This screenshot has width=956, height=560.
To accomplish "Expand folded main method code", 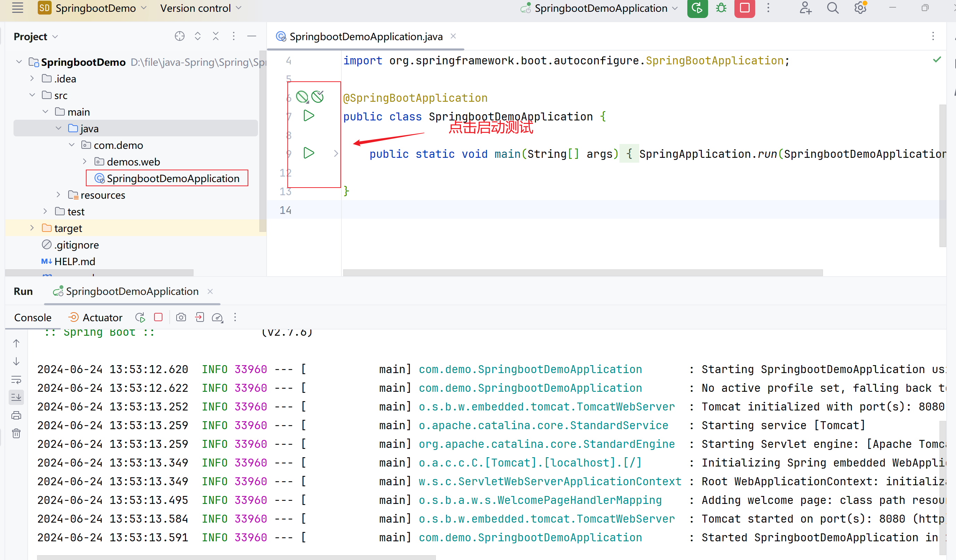I will (336, 153).
